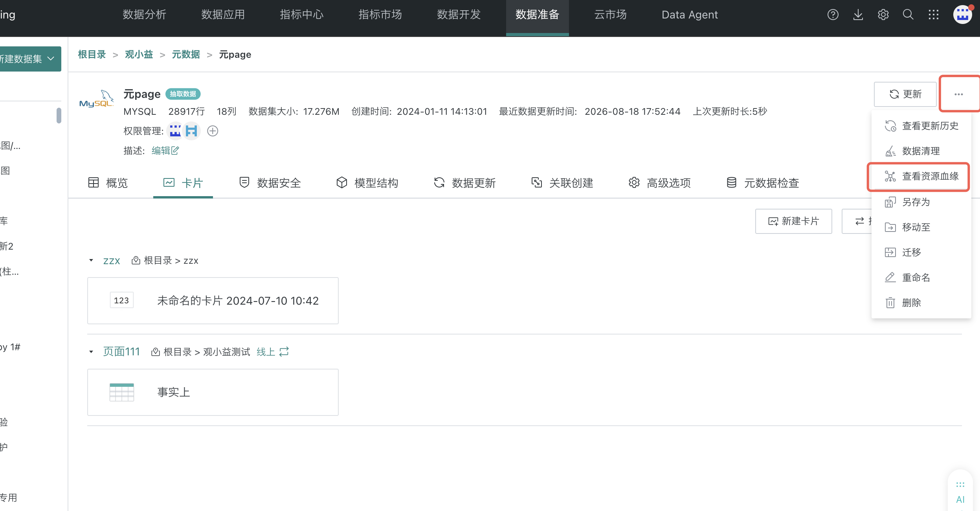Viewport: 980px width, 511px height.
Task: Choose 重命名 from the menu
Action: (921, 278)
